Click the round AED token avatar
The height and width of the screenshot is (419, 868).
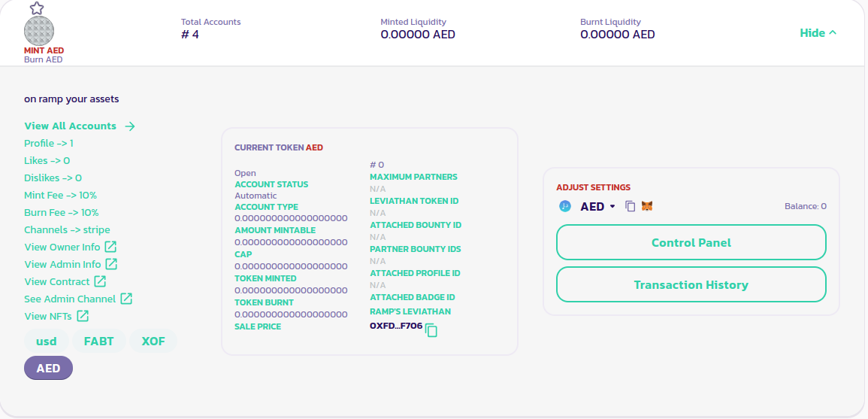[39, 31]
